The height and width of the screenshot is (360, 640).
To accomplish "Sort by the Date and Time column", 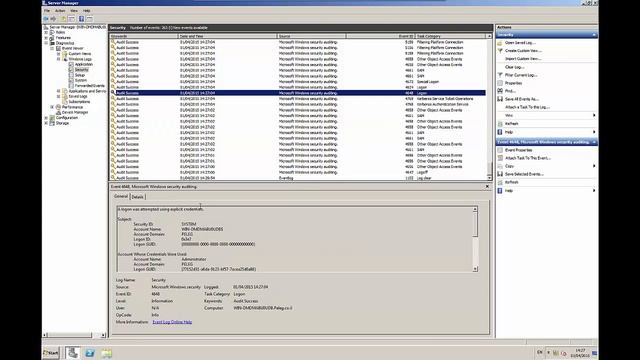I will 227,36.
